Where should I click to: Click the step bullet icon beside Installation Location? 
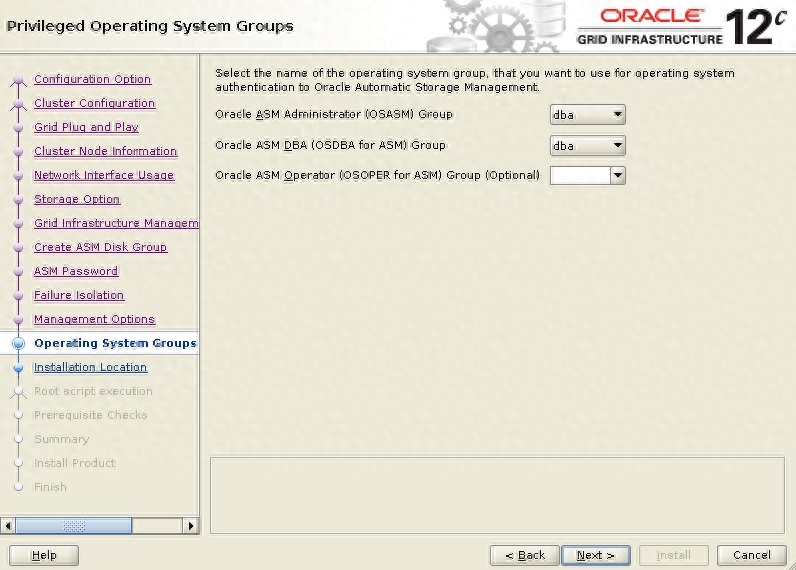pos(18,367)
